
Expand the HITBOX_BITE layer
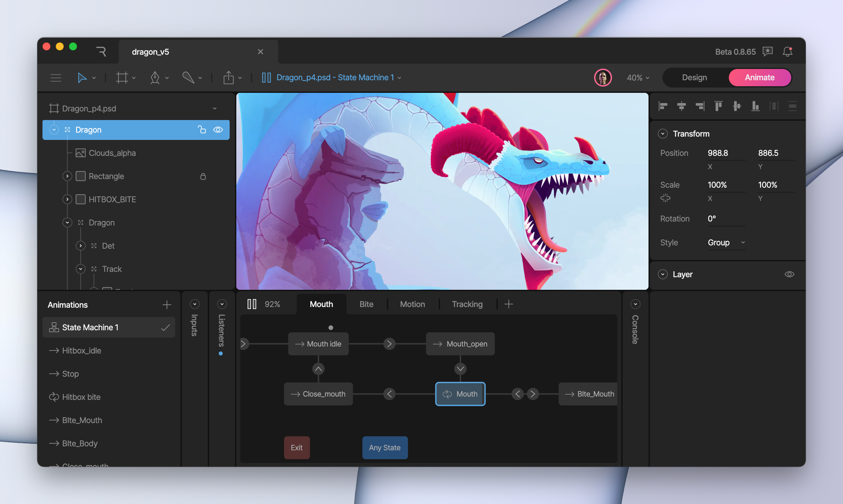pyautogui.click(x=67, y=199)
